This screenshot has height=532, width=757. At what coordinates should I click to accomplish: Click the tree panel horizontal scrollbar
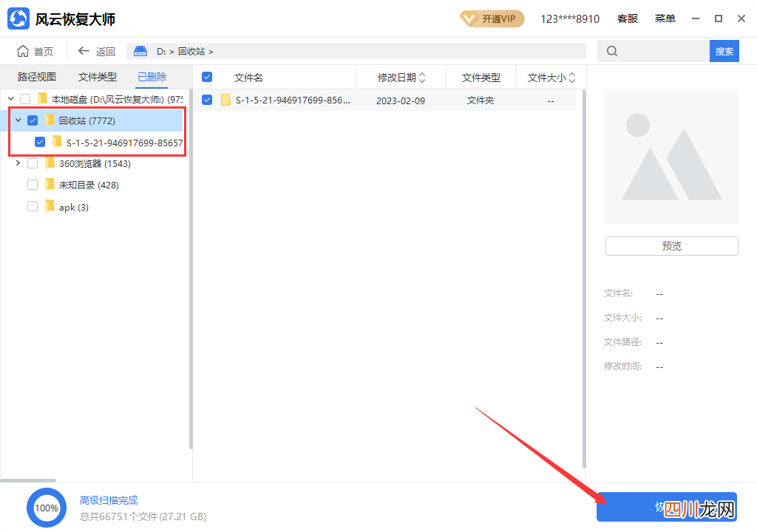pos(28,480)
